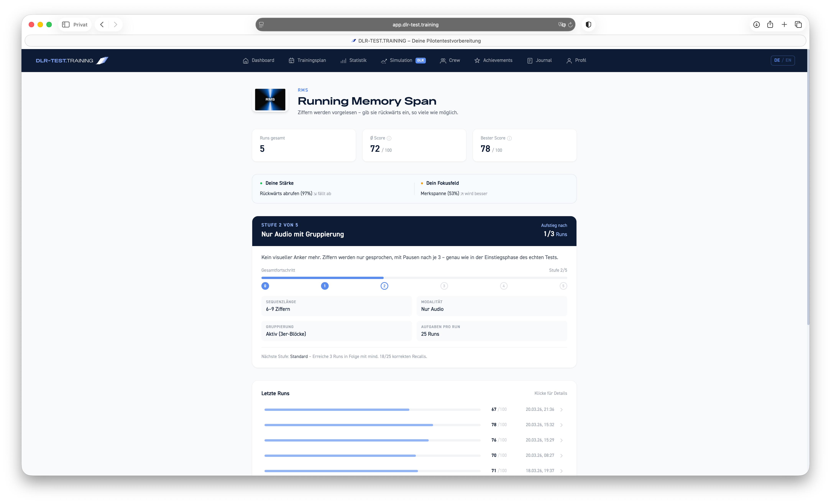The height and width of the screenshot is (504, 831).
Task: Select the RMS test thumbnail icon
Action: click(x=270, y=99)
